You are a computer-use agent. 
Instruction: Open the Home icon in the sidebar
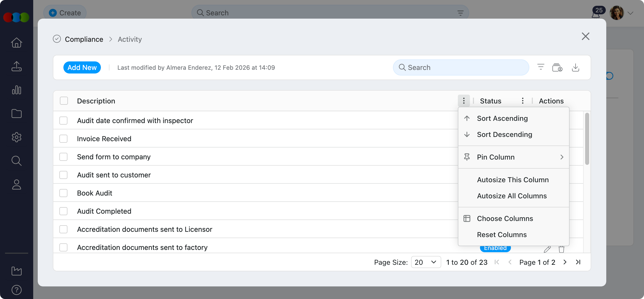(x=16, y=43)
